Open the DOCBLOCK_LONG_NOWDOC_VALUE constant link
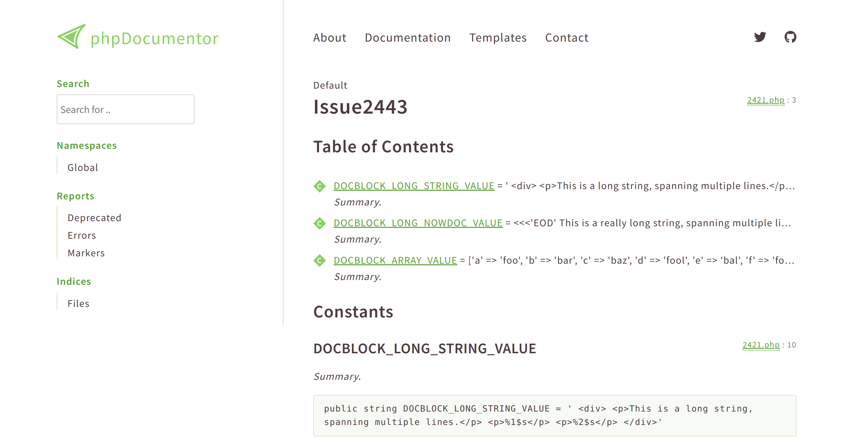This screenshot has height=448, width=868. pos(418,223)
